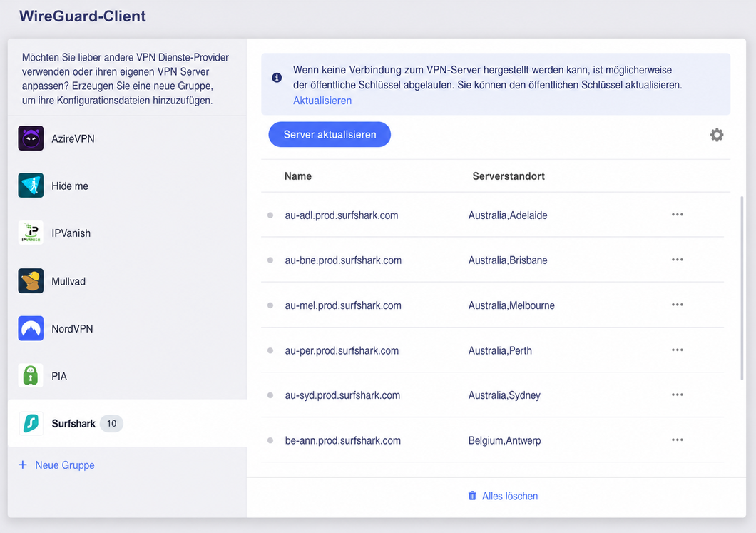Open more options for au-mel.prod.surfshark.com
The width and height of the screenshot is (756, 533).
coord(678,305)
